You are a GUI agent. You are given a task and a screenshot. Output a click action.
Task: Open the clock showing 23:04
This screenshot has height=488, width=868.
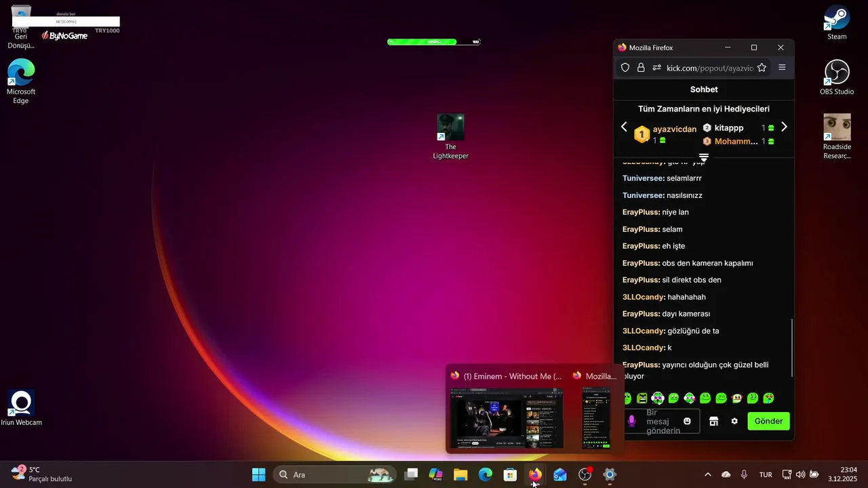pos(843,474)
